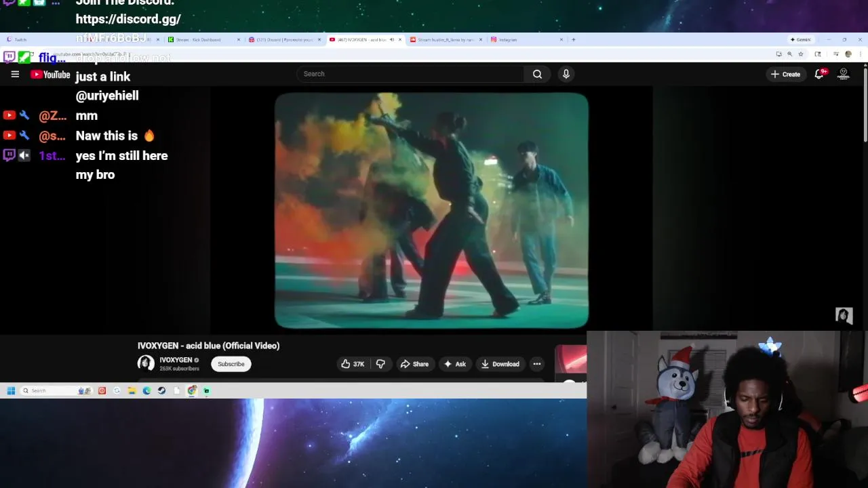This screenshot has width=868, height=488.
Task: Open the Chrome three-dot menu
Action: coord(861,54)
